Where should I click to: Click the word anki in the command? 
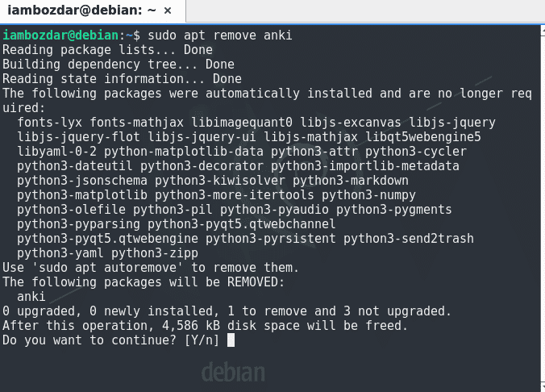tap(277, 35)
